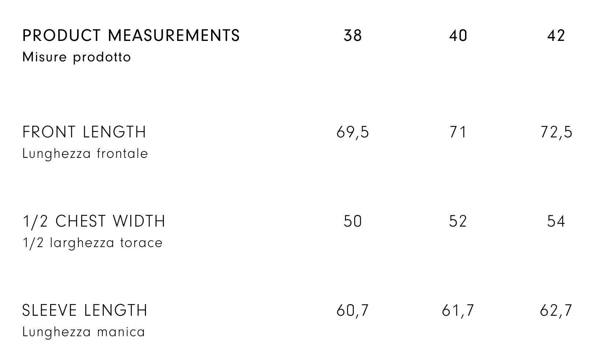This screenshot has width=603, height=364.
Task: Select the 72,5 front length value
Action: click(556, 132)
